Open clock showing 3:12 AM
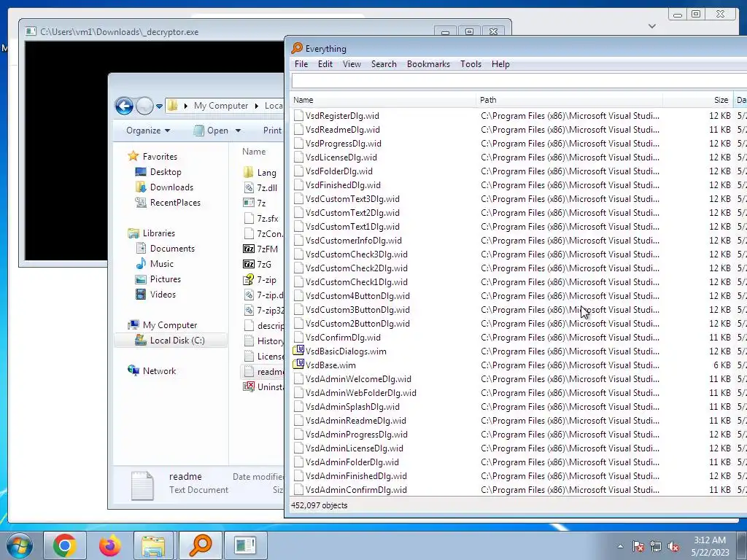The image size is (747, 560). pyautogui.click(x=710, y=546)
